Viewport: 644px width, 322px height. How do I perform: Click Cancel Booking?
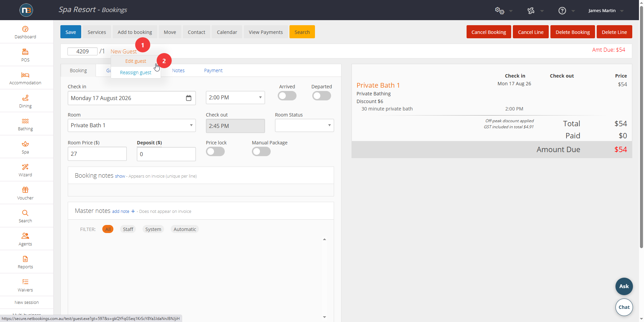489,32
